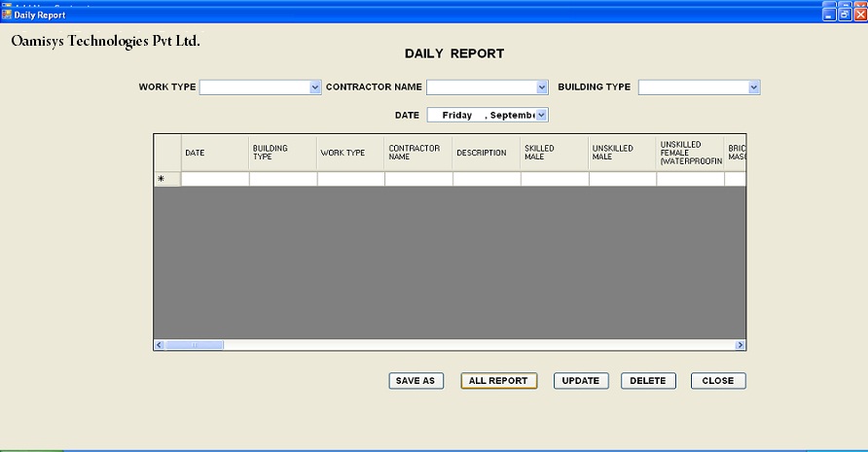Select the SKILLED MALE column header
Image resolution: width=868 pixels, height=452 pixels.
pos(554,153)
